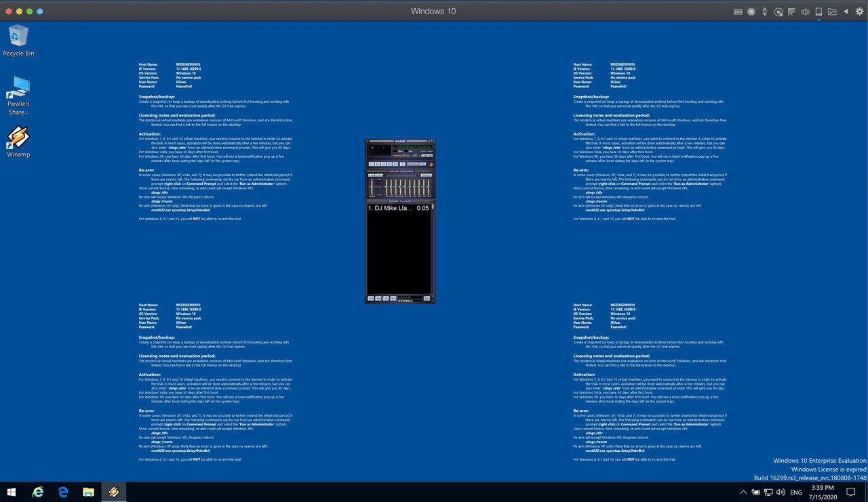868x502 pixels.
Task: Open Parallels CPU chip icon in title bar
Action: (x=751, y=12)
